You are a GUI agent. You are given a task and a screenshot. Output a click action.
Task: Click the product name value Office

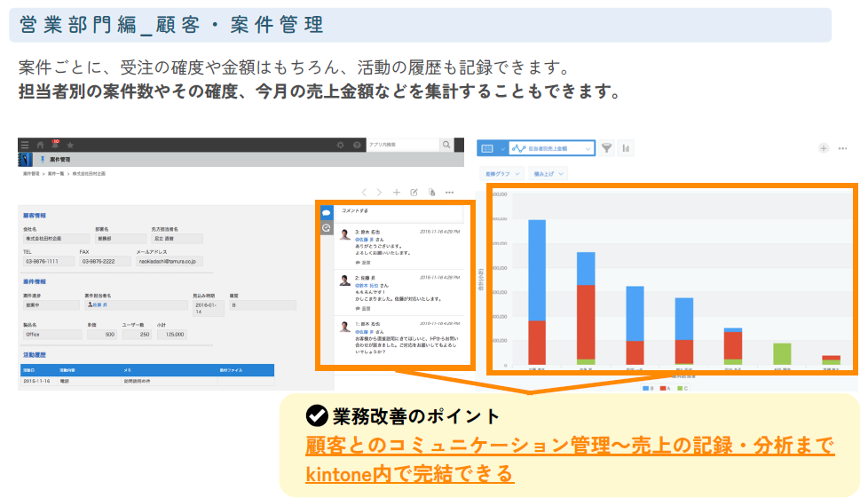pyautogui.click(x=52, y=335)
